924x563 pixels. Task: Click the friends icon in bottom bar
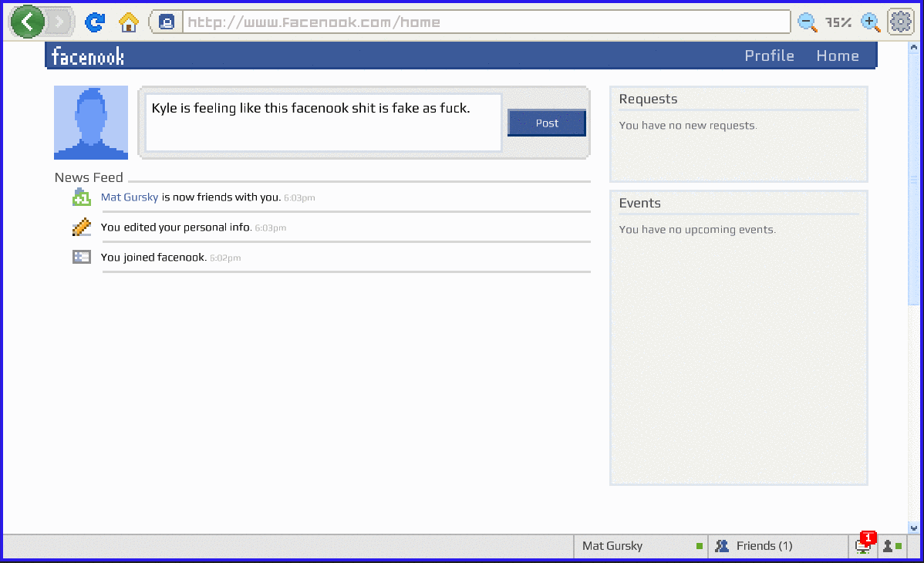722,546
